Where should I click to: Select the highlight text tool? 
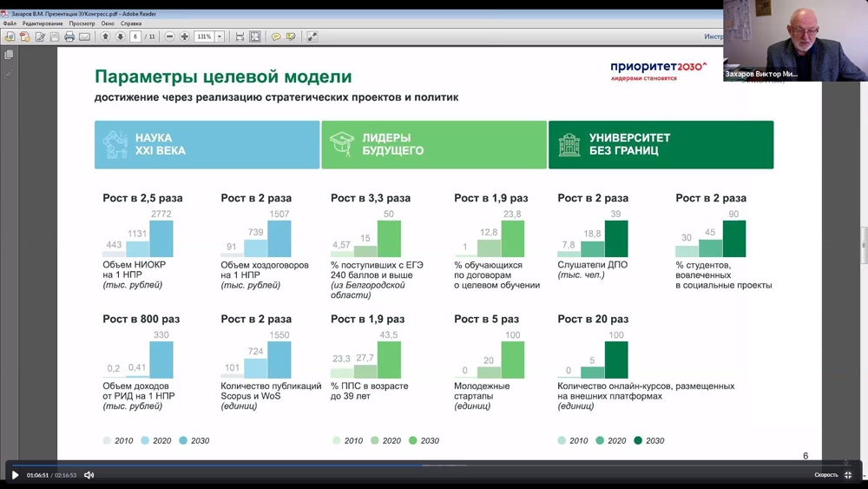point(291,37)
